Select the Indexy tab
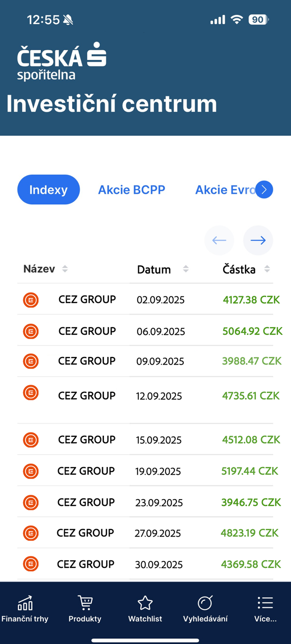The height and width of the screenshot is (644, 291). coord(48,190)
